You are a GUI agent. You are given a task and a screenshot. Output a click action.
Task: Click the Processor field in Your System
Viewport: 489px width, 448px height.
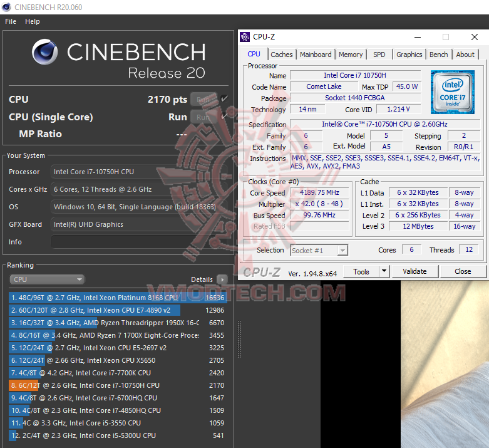click(x=139, y=172)
